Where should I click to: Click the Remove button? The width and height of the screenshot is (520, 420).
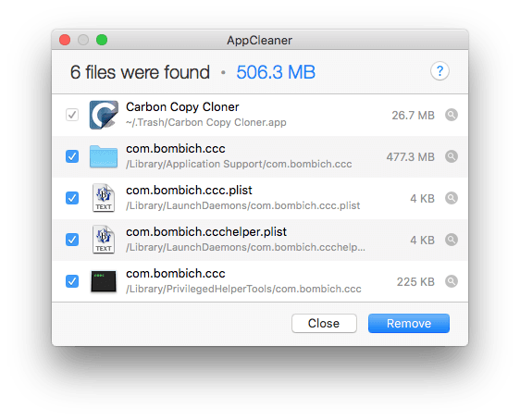[409, 323]
